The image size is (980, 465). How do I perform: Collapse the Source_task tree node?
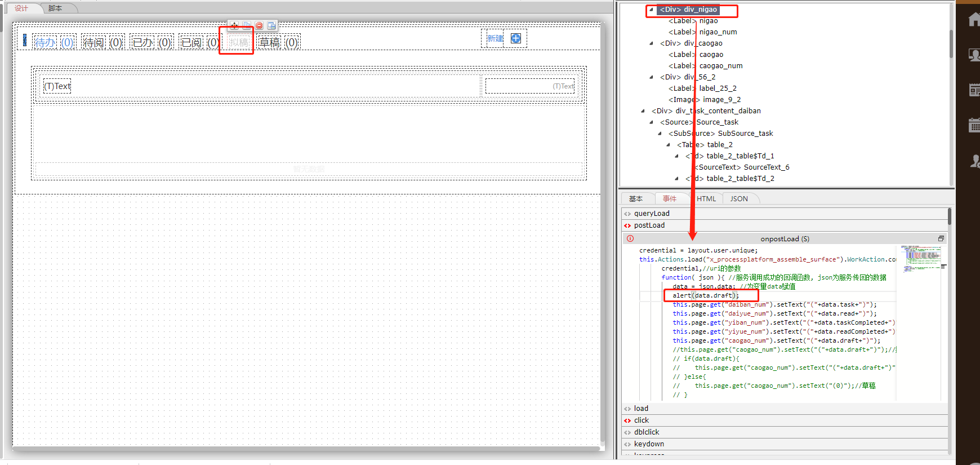click(x=652, y=122)
